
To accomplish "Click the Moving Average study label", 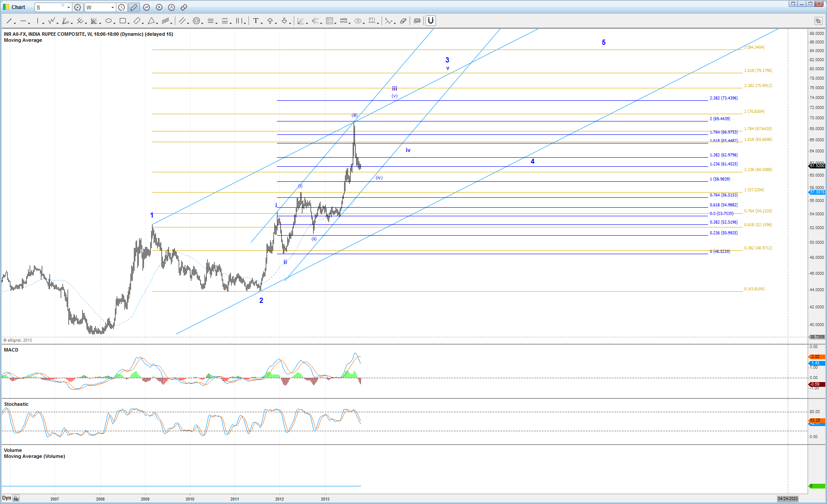I will click(23, 40).
